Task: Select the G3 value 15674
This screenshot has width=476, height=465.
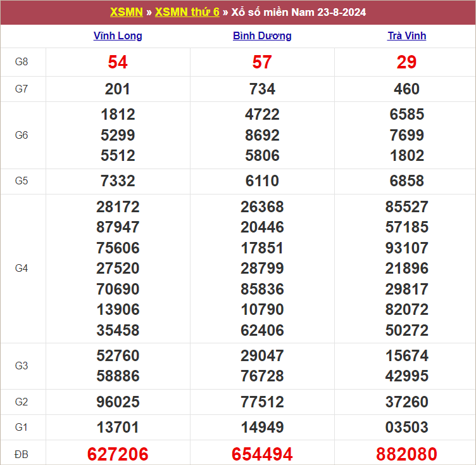Action: tap(407, 355)
